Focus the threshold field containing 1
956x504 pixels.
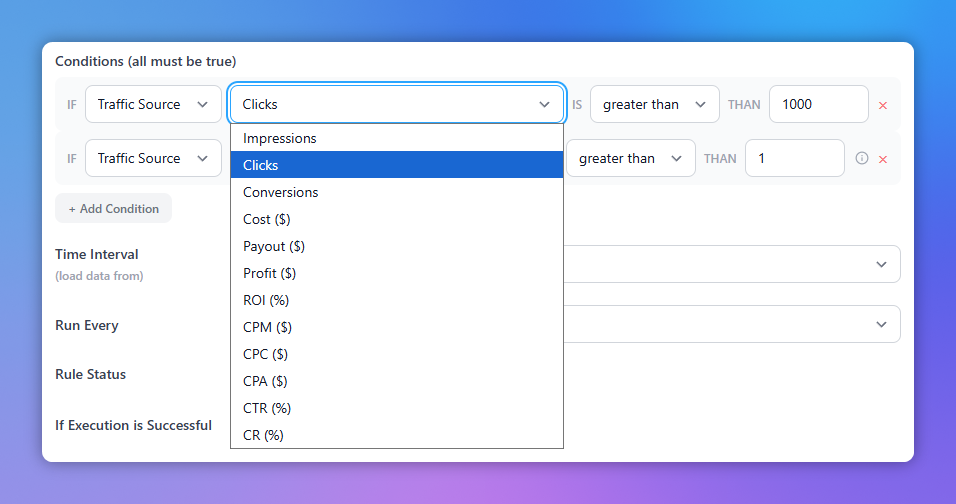click(794, 158)
